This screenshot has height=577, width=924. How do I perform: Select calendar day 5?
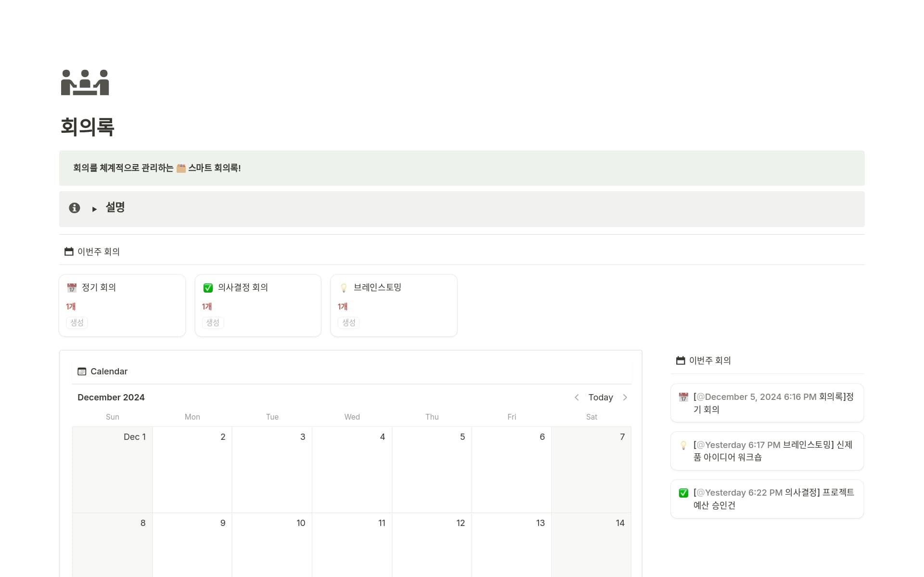[x=432, y=470]
